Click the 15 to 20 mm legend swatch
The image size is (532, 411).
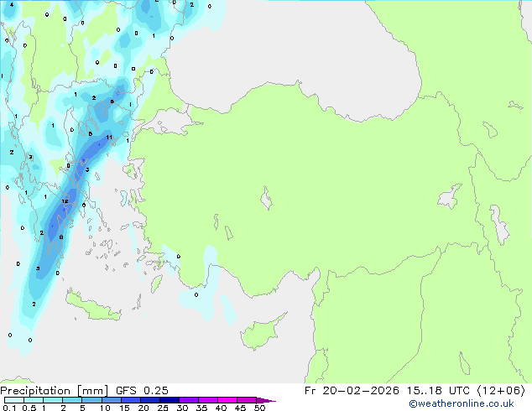point(130,400)
